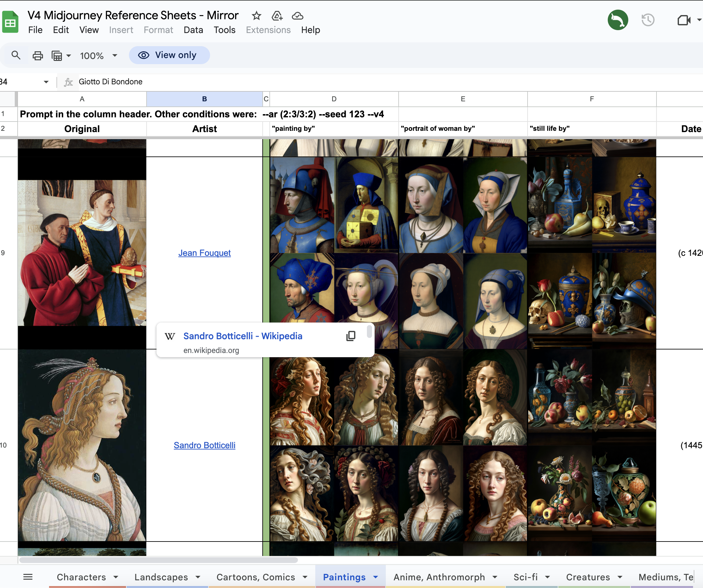Select row 10 header

coord(7,445)
